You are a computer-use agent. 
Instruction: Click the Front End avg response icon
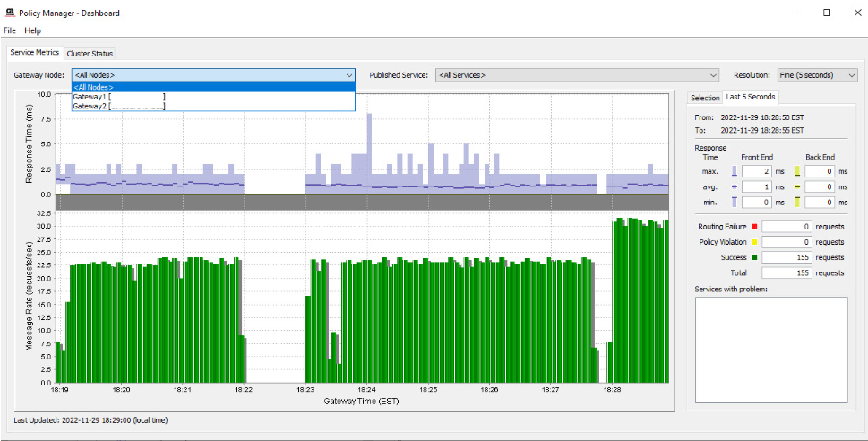(x=735, y=186)
